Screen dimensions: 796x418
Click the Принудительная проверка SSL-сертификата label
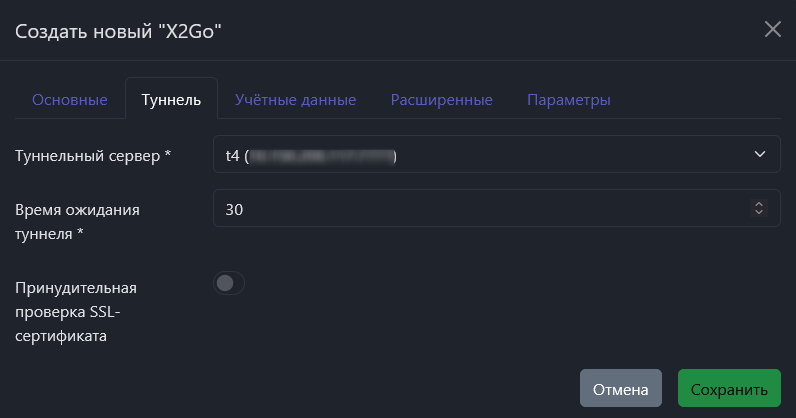click(x=75, y=312)
